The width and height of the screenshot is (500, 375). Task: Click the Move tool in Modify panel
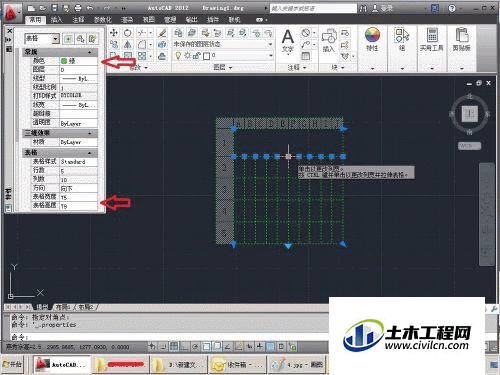114,33
